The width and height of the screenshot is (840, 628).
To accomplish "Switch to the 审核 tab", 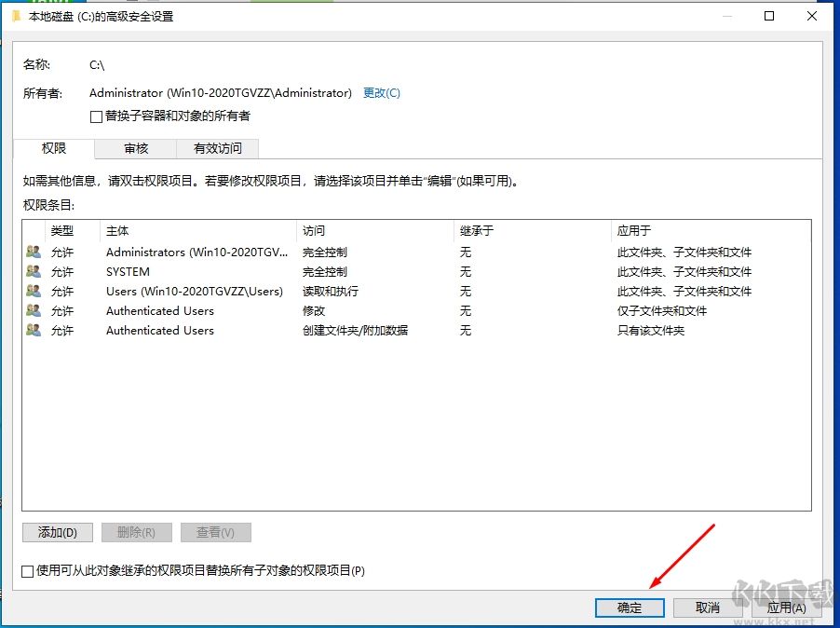I will [135, 148].
